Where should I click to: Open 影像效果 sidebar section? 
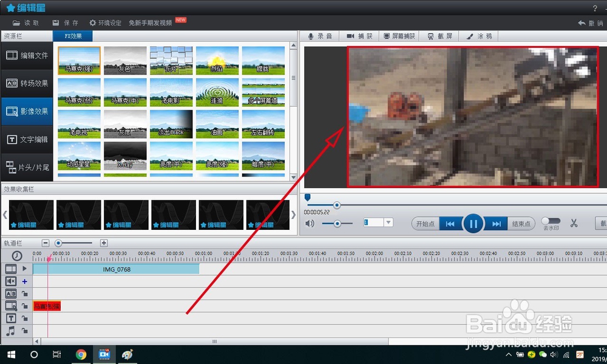pyautogui.click(x=27, y=112)
